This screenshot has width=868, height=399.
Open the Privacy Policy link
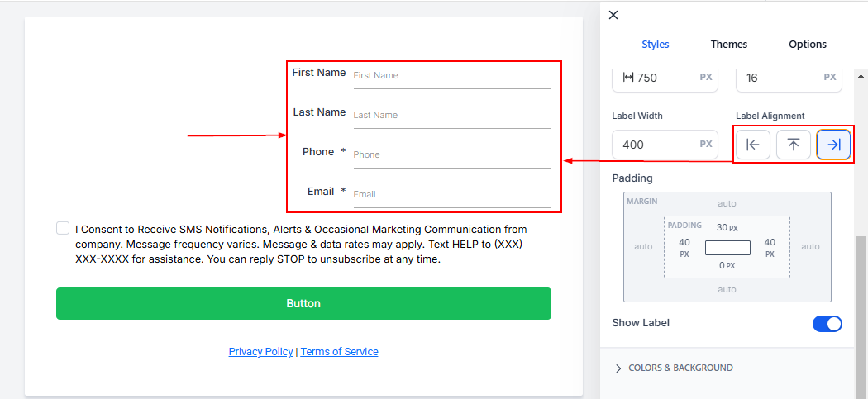(x=260, y=352)
